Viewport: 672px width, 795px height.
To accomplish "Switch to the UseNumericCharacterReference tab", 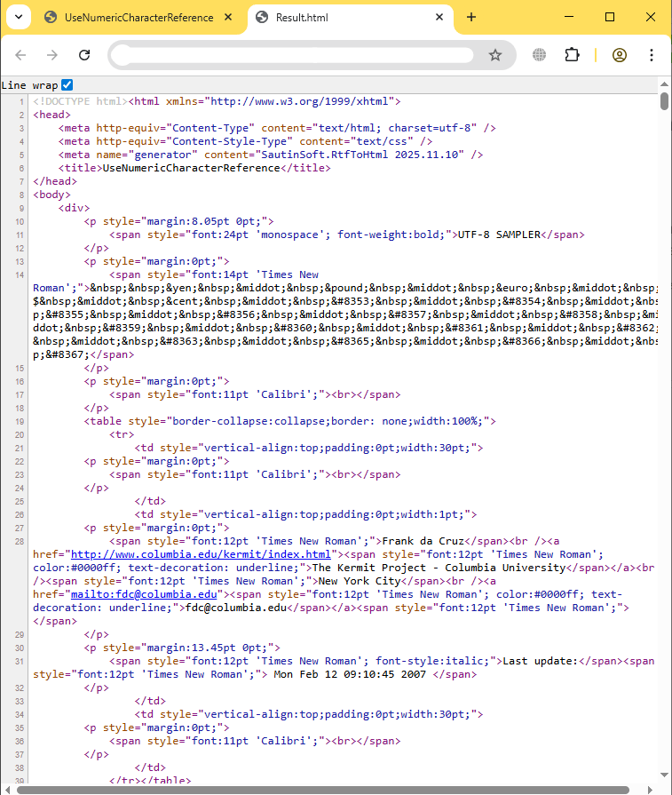I will point(138,18).
